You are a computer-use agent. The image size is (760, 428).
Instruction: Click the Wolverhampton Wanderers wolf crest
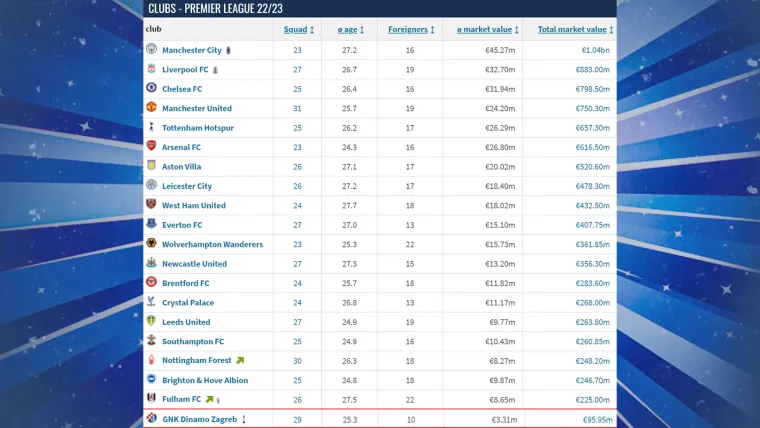tap(151, 244)
